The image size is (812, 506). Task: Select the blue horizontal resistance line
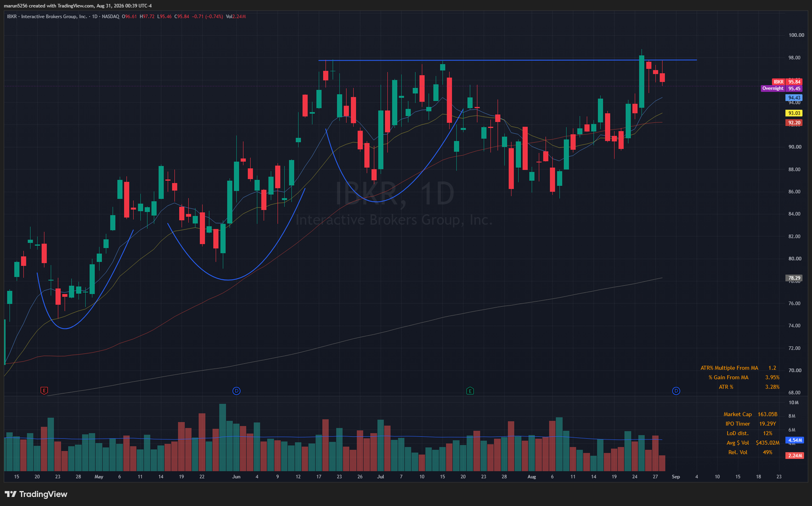click(507, 60)
